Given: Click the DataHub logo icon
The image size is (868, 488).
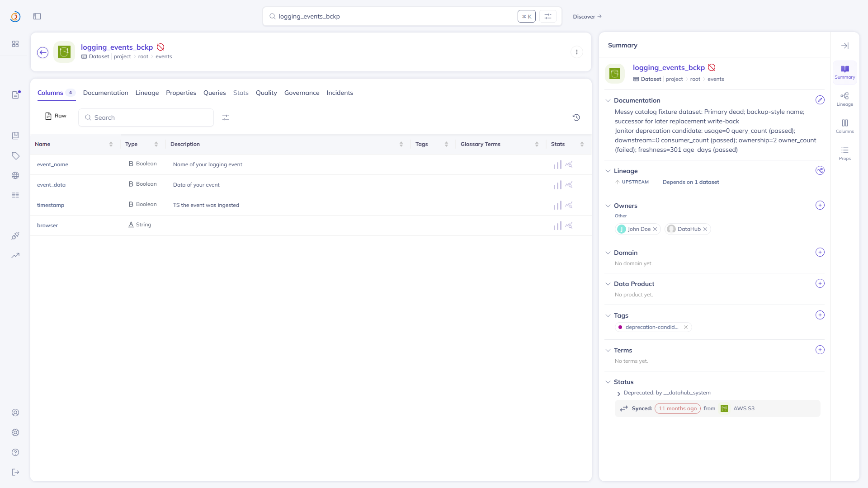Looking at the screenshot, I should 15,17.
